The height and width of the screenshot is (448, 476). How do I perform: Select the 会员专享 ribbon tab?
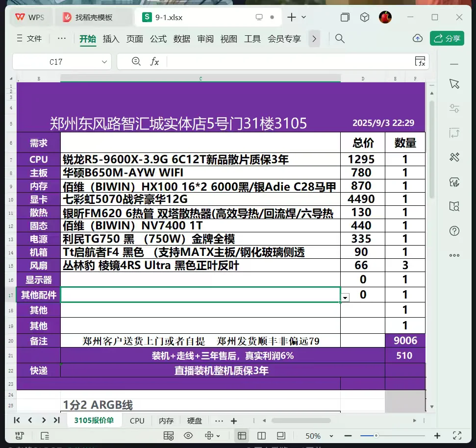[284, 39]
